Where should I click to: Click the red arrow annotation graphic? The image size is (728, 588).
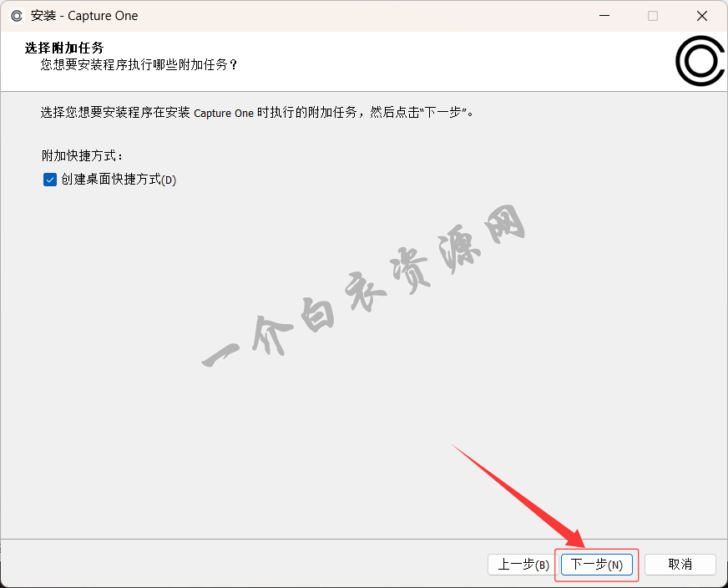(x=518, y=493)
